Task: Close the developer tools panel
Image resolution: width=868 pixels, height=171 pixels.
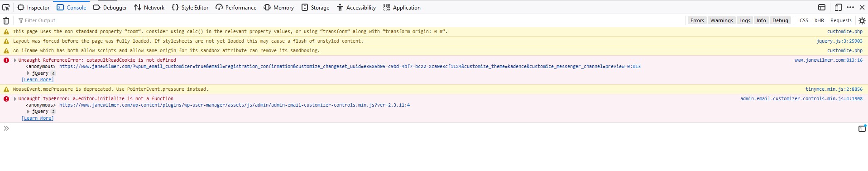Action: [862, 7]
